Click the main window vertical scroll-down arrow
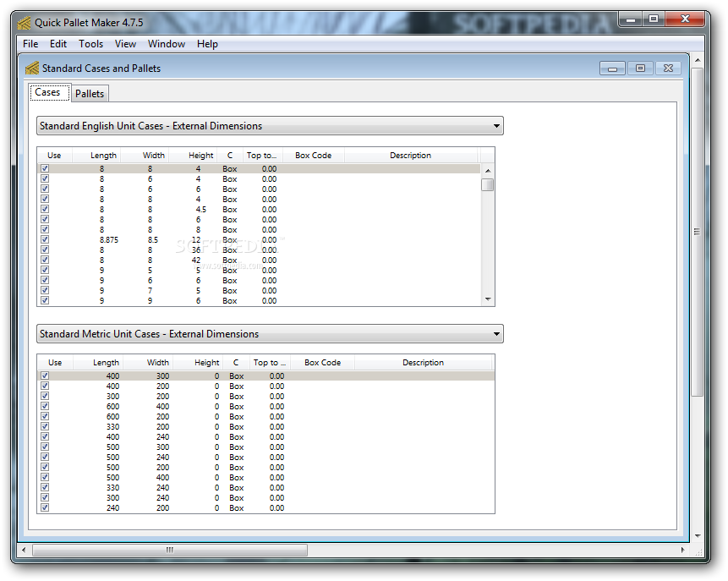Screen dimensions: 728x581 [x=698, y=536]
